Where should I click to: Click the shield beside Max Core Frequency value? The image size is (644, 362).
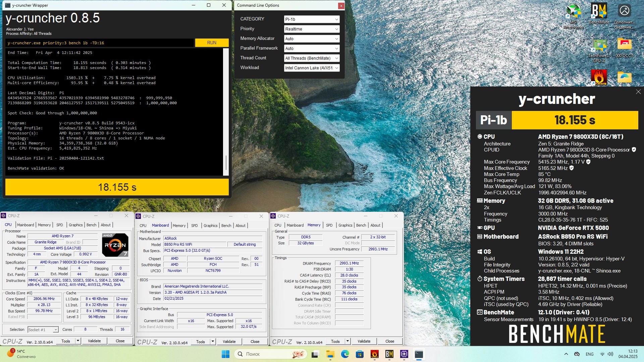coord(588,162)
